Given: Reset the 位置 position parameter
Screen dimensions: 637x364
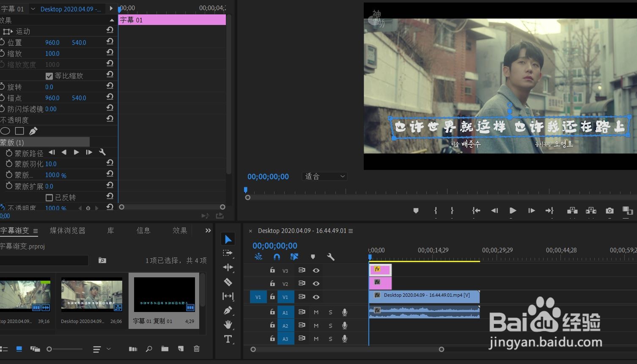Looking at the screenshot, I should pos(110,41).
